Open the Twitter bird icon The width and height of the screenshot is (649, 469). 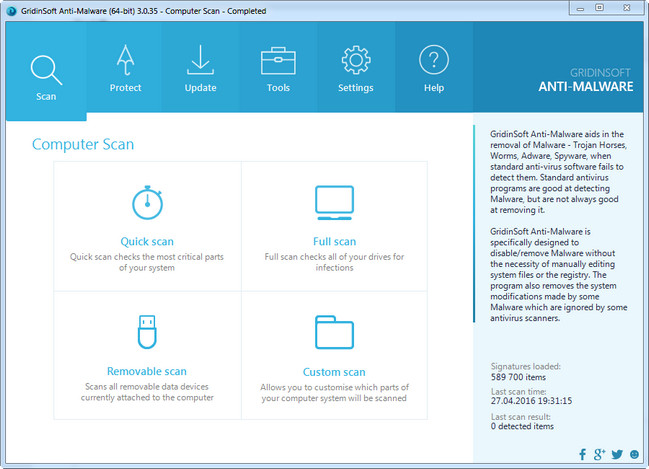617,455
